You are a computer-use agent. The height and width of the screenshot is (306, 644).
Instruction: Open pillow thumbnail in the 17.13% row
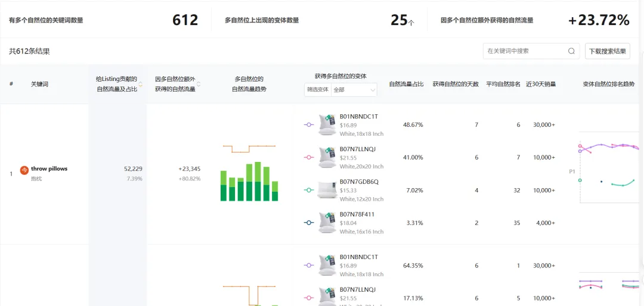[x=327, y=297]
